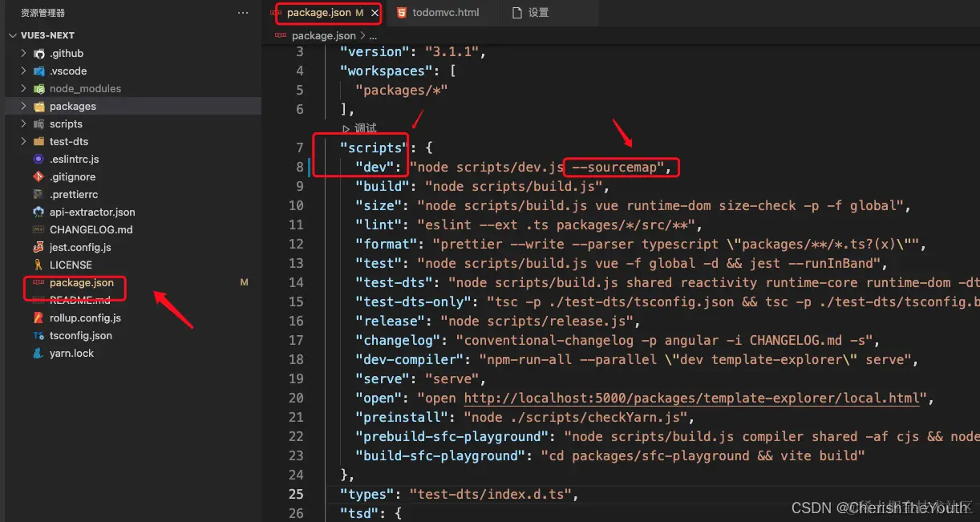The image size is (980, 522).
Task: Click the "changelog" key on line 17
Action: click(398, 341)
